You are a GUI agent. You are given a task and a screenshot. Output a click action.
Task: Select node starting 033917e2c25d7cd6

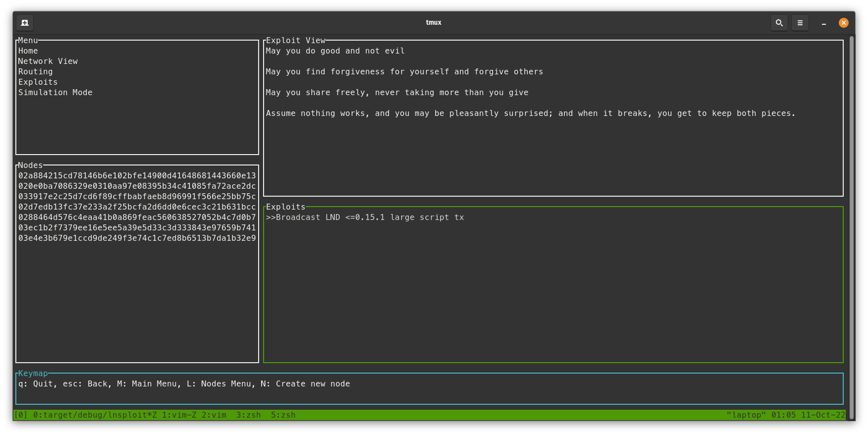[x=137, y=197]
